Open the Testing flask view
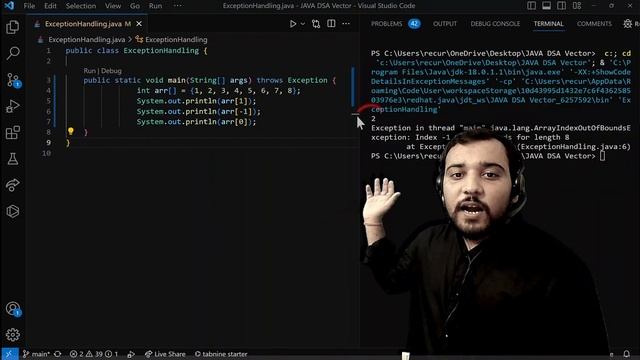The width and height of the screenshot is (640, 360). 13,159
